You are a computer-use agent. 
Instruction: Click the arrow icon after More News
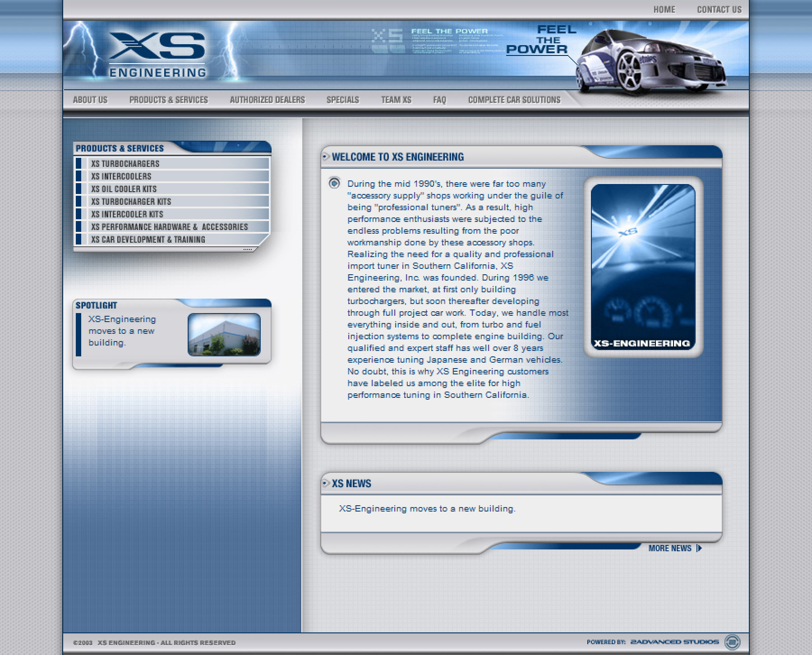pyautogui.click(x=699, y=548)
